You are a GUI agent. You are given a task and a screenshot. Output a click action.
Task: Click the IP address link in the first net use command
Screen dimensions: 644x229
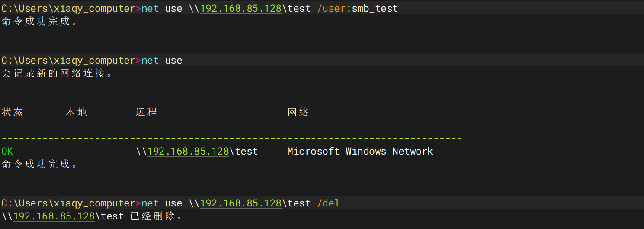pos(241,8)
